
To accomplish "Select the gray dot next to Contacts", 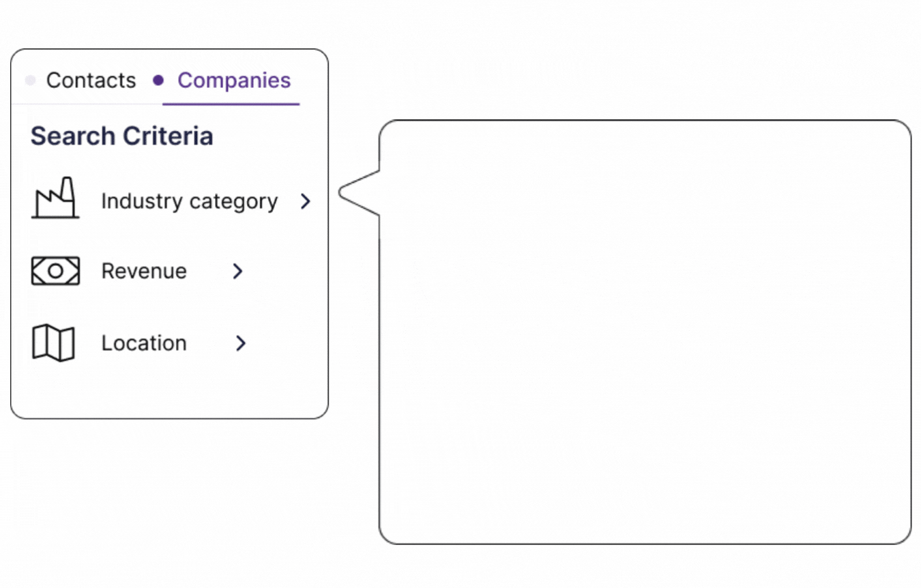I will pyautogui.click(x=30, y=80).
